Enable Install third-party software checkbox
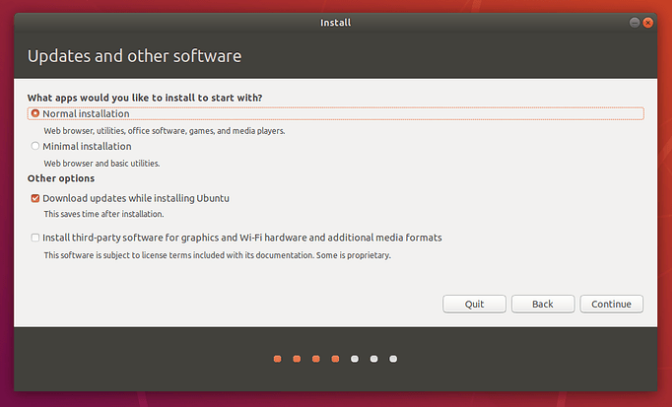The width and height of the screenshot is (672, 407). click(35, 237)
